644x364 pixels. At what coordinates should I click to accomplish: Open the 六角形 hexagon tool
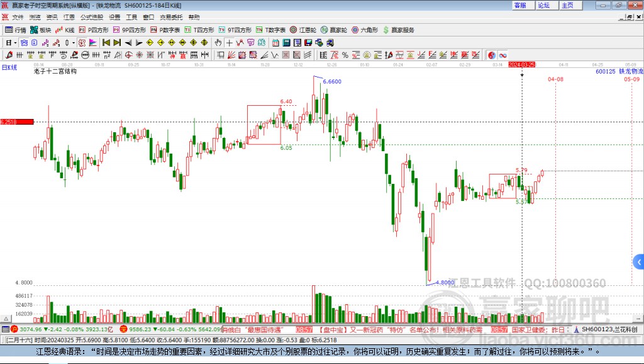tap(365, 30)
